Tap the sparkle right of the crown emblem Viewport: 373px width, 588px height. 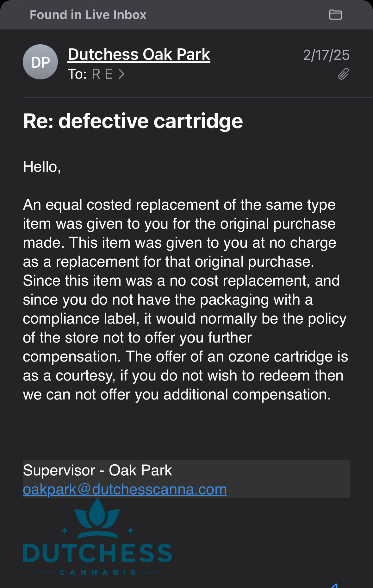point(130,530)
